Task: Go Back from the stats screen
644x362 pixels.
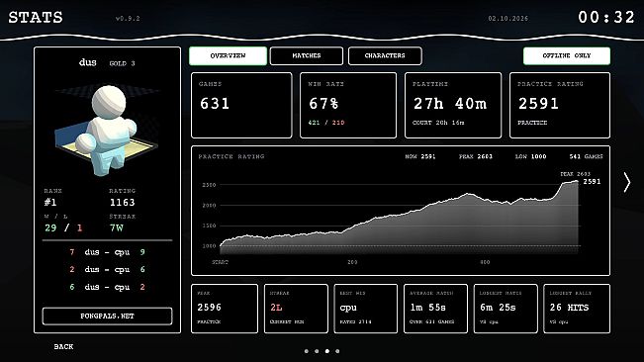Action: 63,347
